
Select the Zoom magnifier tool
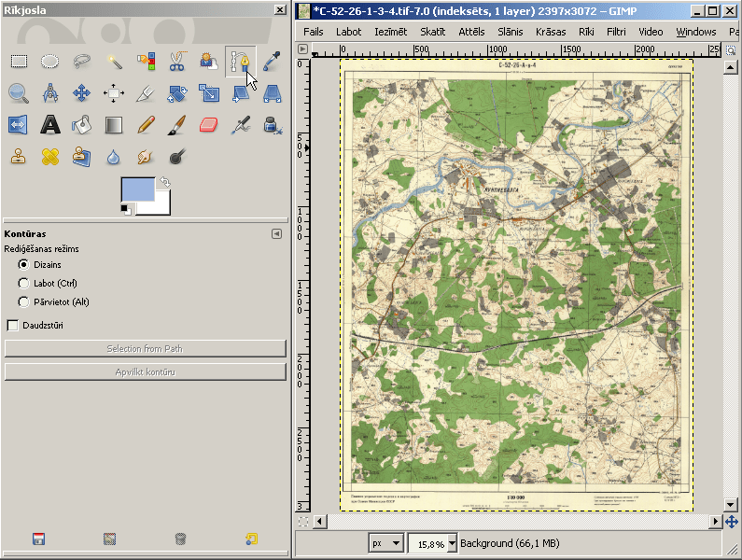pos(19,93)
